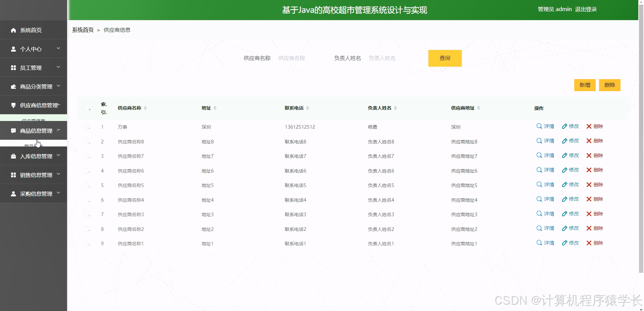Click the yellow 查询 search button

click(x=445, y=58)
